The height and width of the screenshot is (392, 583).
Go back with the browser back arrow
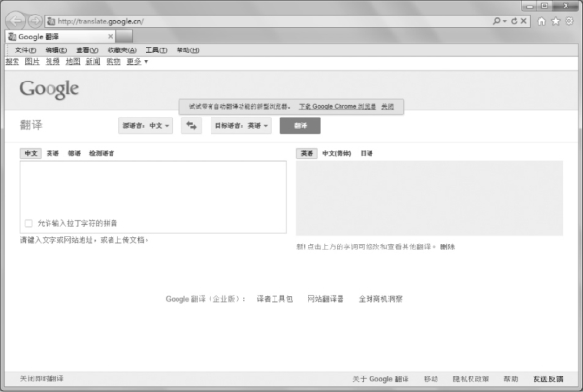pos(16,21)
